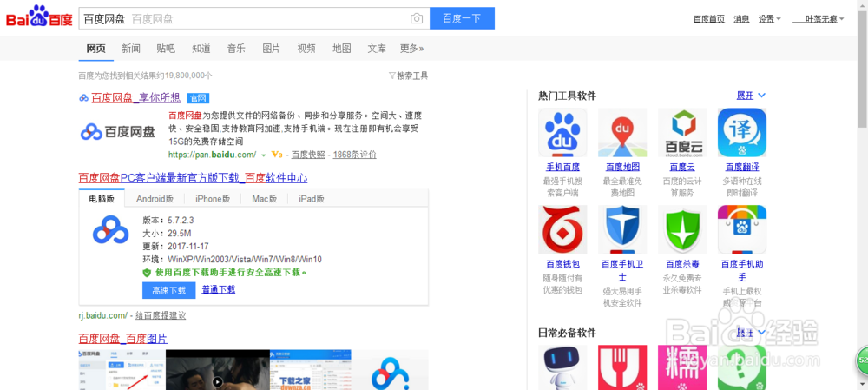Select the 贴吧 search tab
This screenshot has width=868, height=390.
point(166,48)
